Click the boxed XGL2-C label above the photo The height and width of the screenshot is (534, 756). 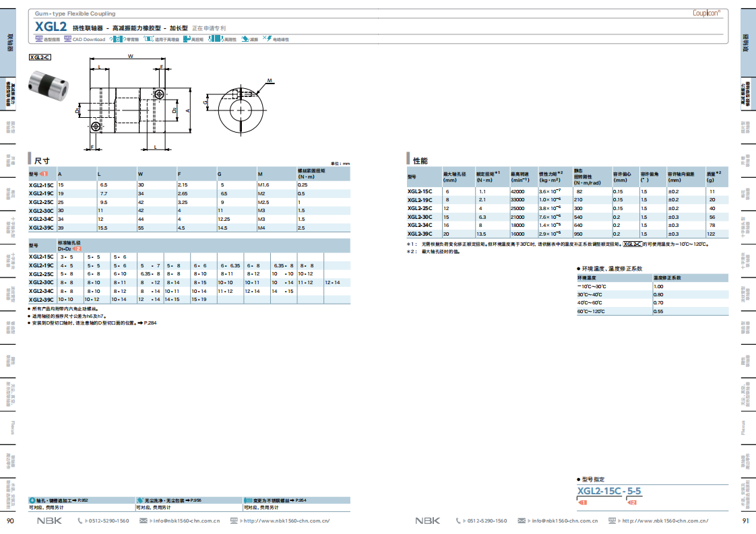point(40,57)
